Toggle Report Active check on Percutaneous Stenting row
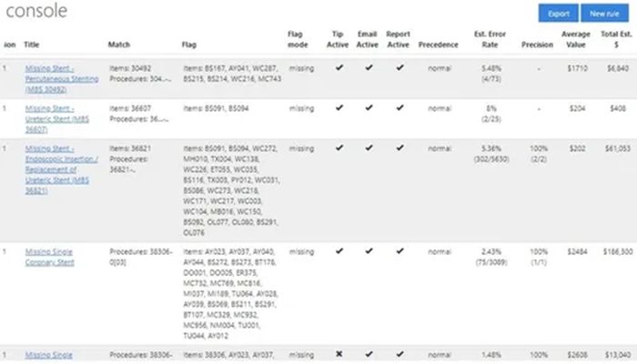This screenshot has width=637, height=364. coord(399,67)
